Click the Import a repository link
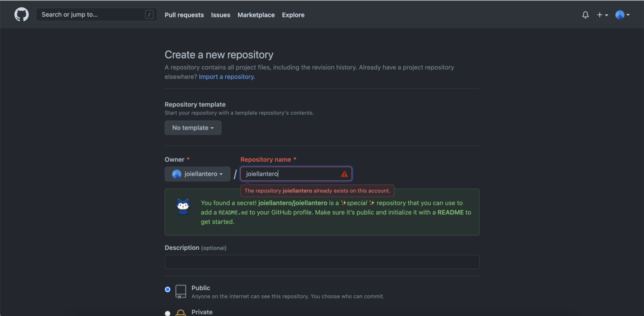 click(226, 76)
